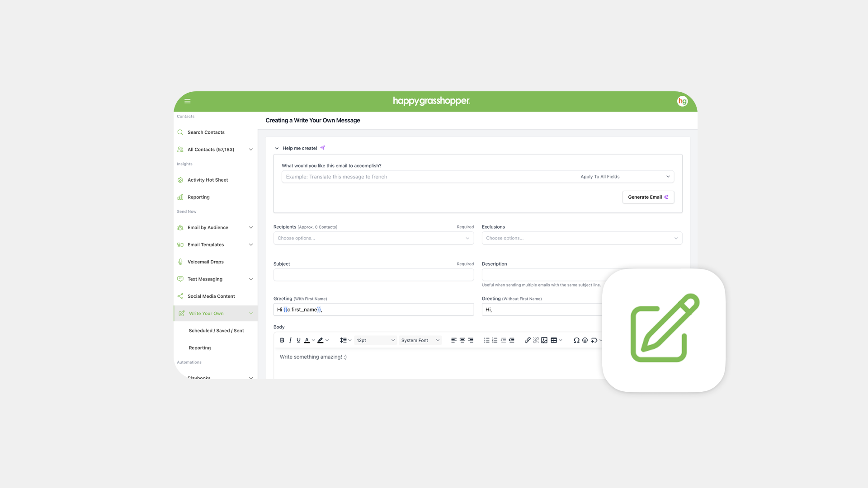Click the Social Media Content share icon
Screen dimensions: 868x488
[180, 296]
